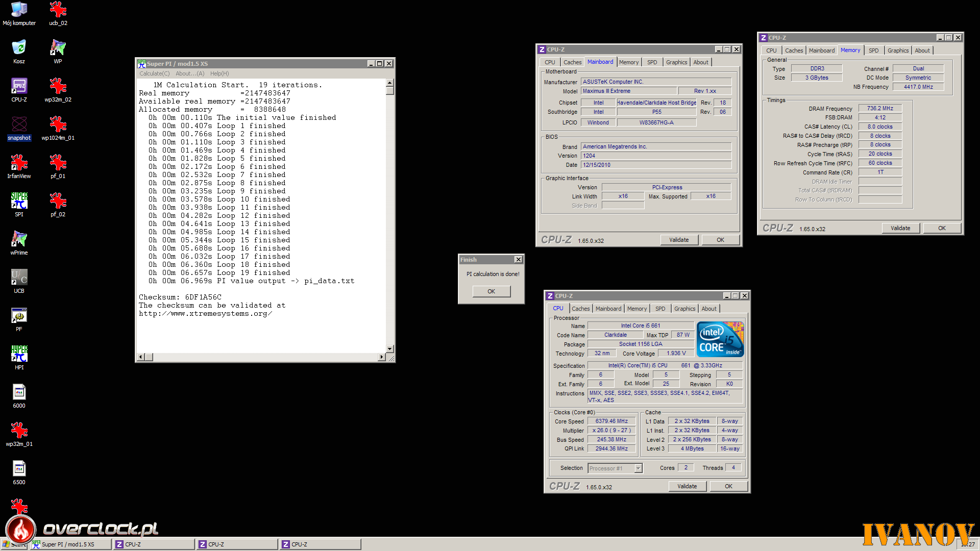The width and height of the screenshot is (980, 551).
Task: Activate the third CPU-Z taskbar button
Action: [320, 544]
